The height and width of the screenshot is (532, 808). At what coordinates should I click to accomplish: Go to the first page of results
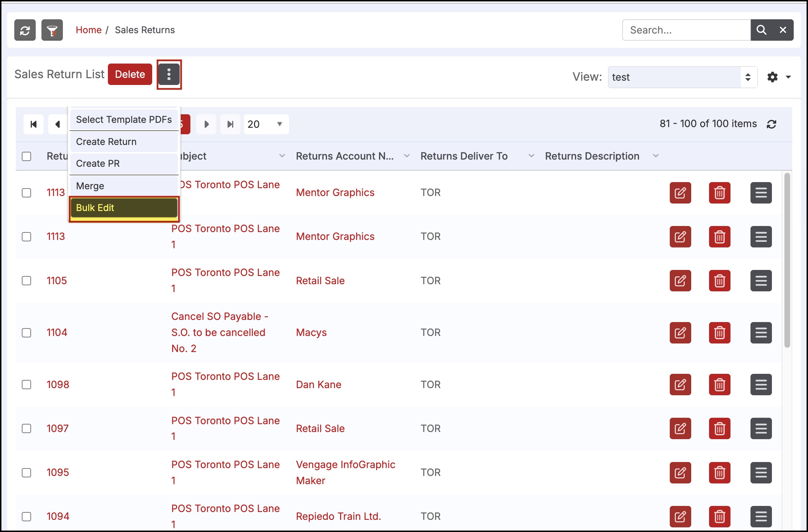[x=34, y=124]
